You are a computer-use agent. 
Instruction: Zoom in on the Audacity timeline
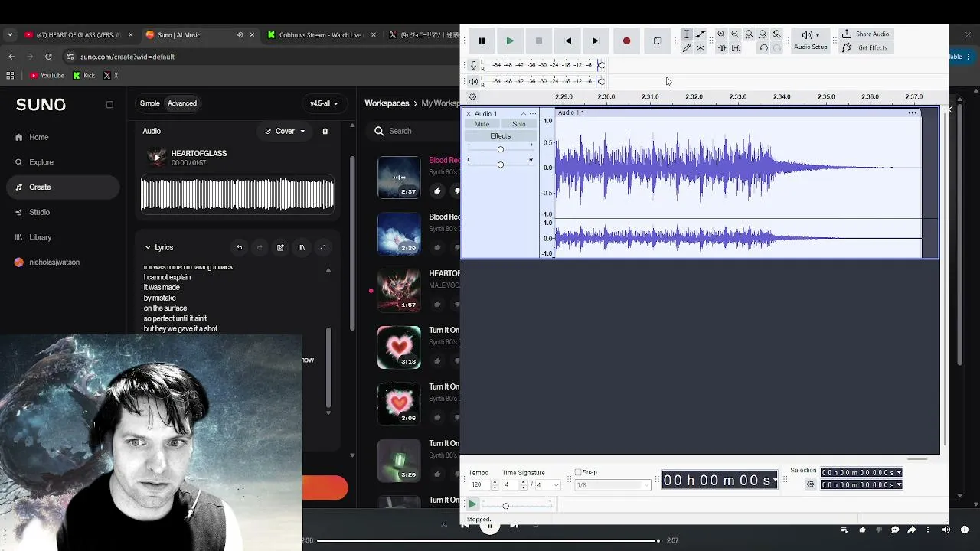tap(721, 34)
